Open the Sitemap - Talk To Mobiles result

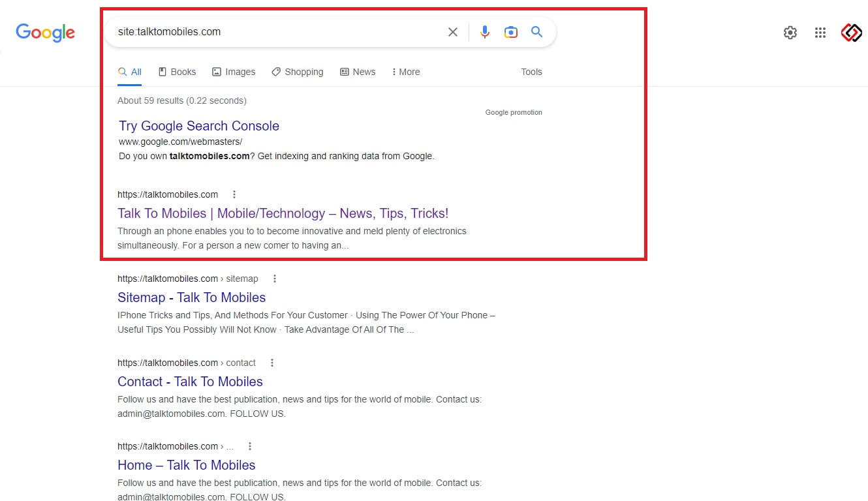[192, 297]
